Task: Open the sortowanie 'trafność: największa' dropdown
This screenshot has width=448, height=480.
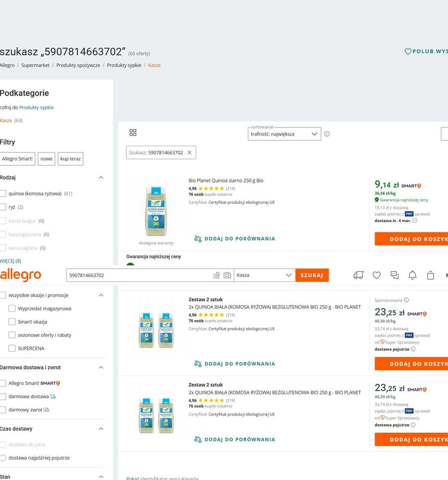Action: 284,134
